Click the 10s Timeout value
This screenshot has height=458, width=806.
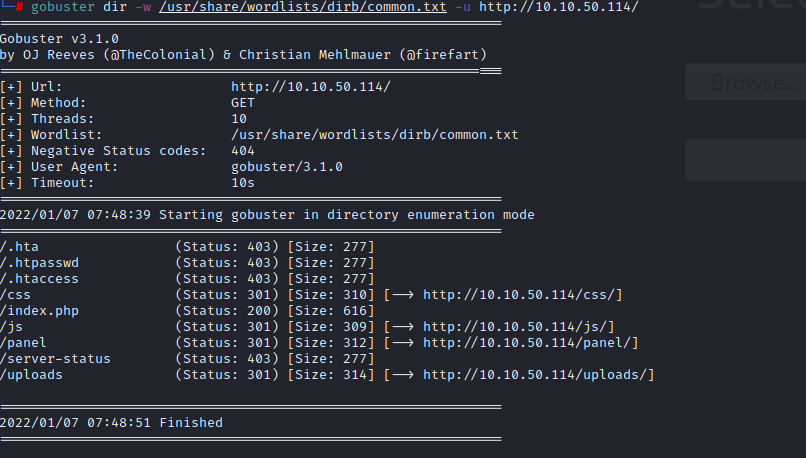click(243, 183)
